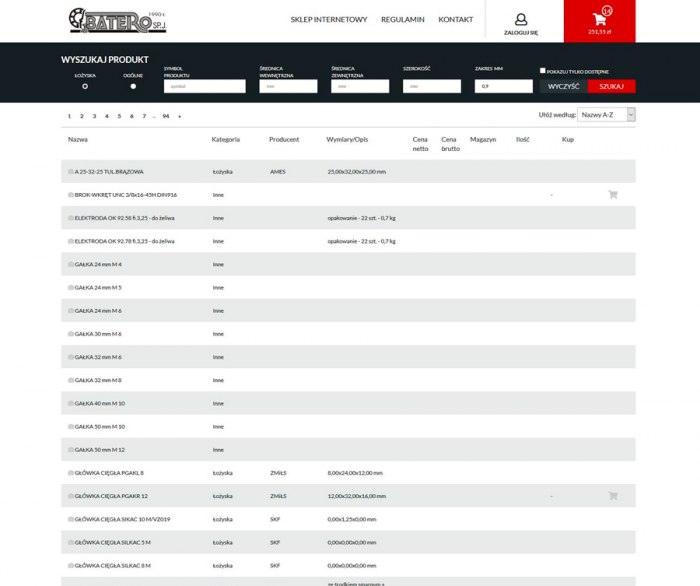Image resolution: width=700 pixels, height=586 pixels.
Task: Open product GAŁKA 40 mm M 10
Action: click(100, 403)
